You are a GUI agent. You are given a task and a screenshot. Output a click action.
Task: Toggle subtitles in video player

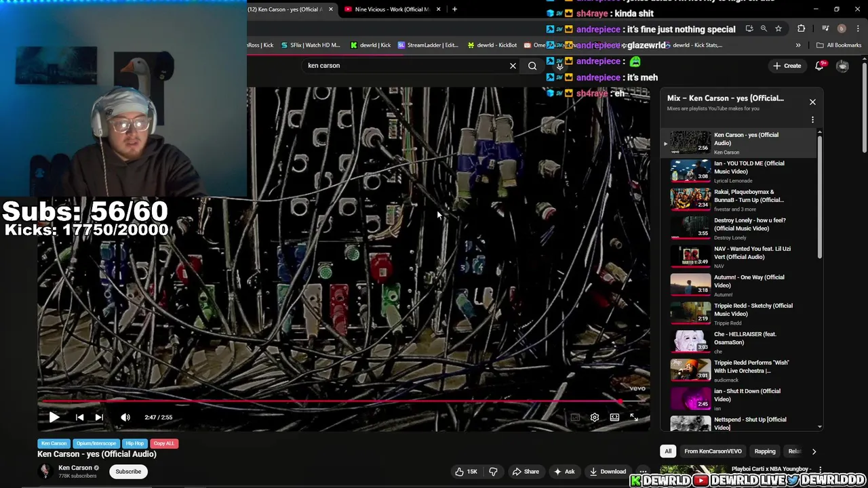coord(575,418)
